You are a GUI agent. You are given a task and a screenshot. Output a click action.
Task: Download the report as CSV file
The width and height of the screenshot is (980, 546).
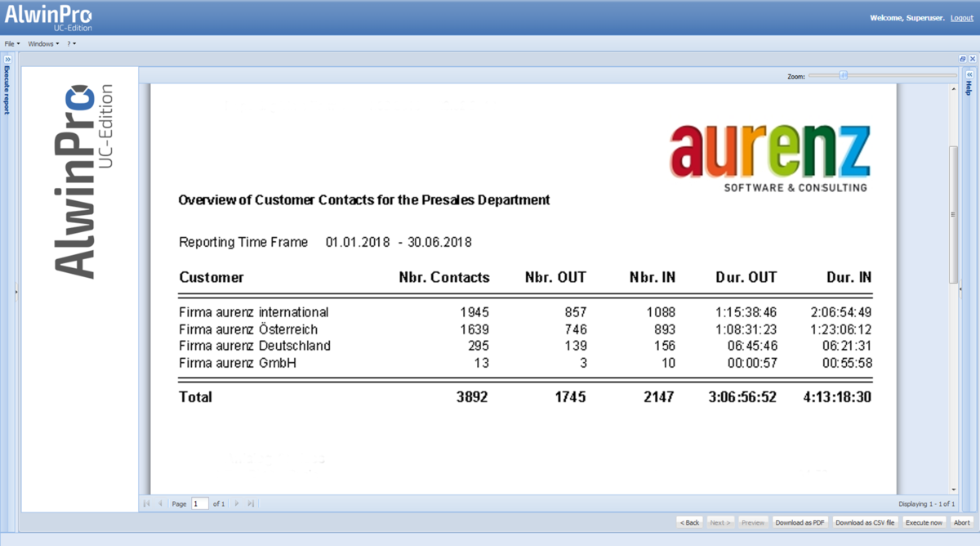[865, 522]
